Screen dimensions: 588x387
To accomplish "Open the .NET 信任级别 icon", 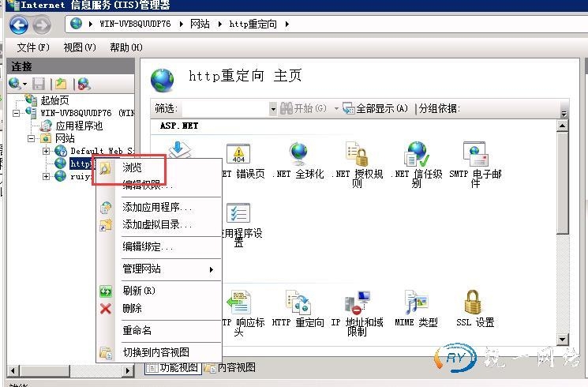I will click(x=416, y=164).
